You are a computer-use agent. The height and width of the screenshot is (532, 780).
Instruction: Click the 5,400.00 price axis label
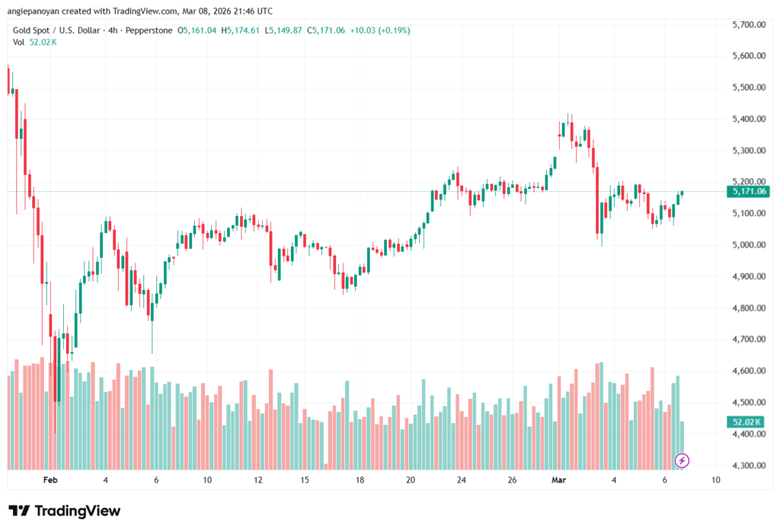click(x=747, y=119)
